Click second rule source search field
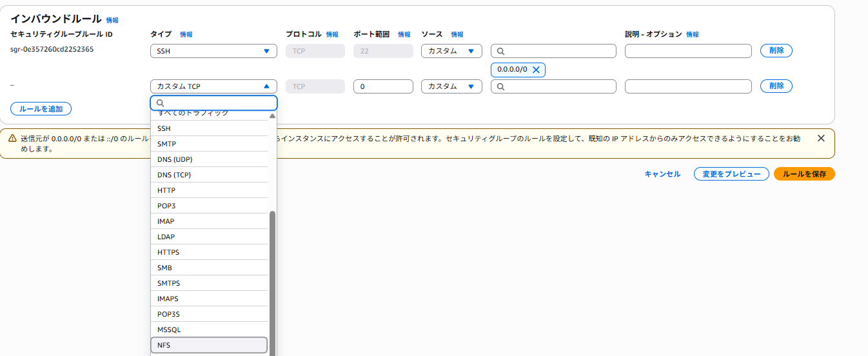The width and height of the screenshot is (868, 356). pyautogui.click(x=553, y=86)
